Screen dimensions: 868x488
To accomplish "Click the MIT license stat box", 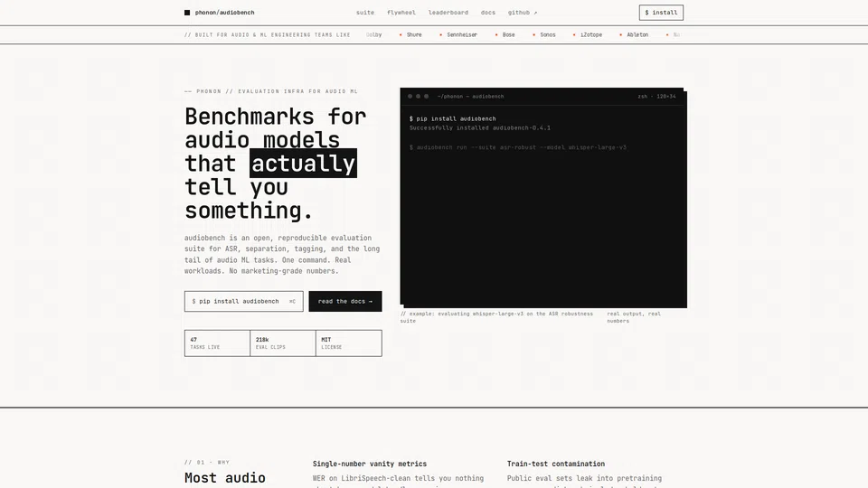I will click(349, 343).
